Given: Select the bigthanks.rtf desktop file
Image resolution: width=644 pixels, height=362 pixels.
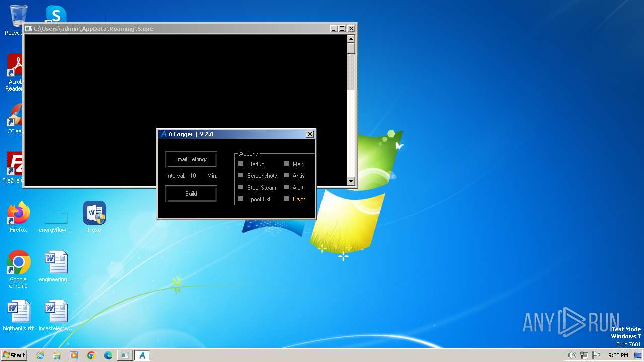Looking at the screenshot, I should point(18,316).
